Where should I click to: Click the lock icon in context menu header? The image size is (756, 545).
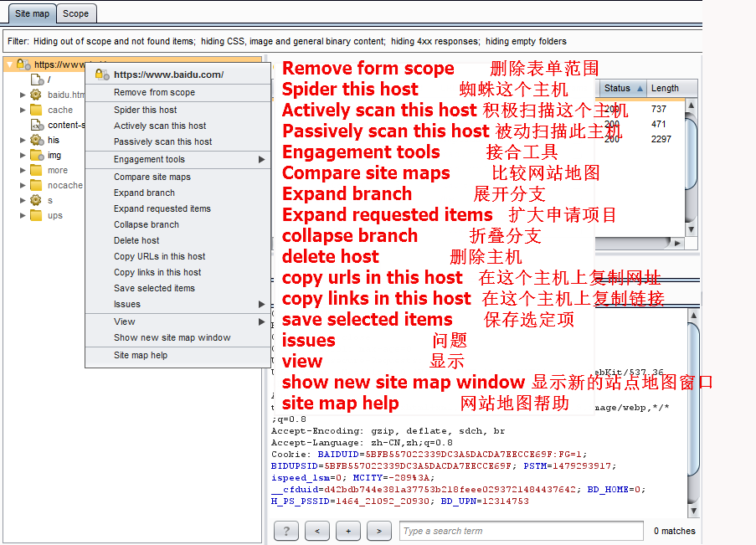tap(102, 75)
